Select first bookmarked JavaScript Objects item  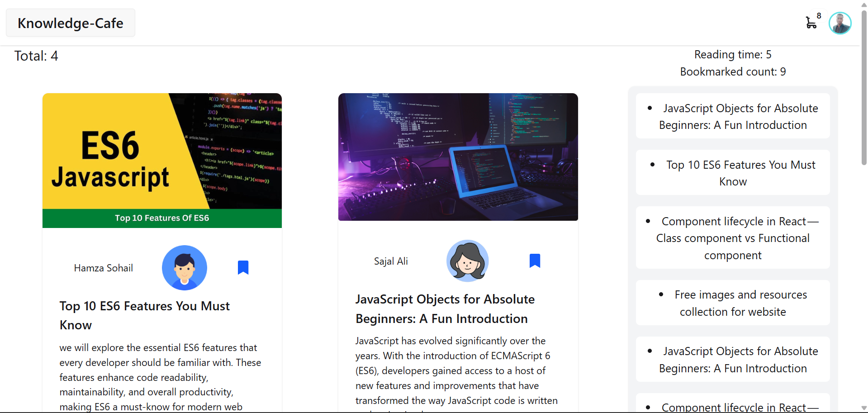(x=733, y=116)
